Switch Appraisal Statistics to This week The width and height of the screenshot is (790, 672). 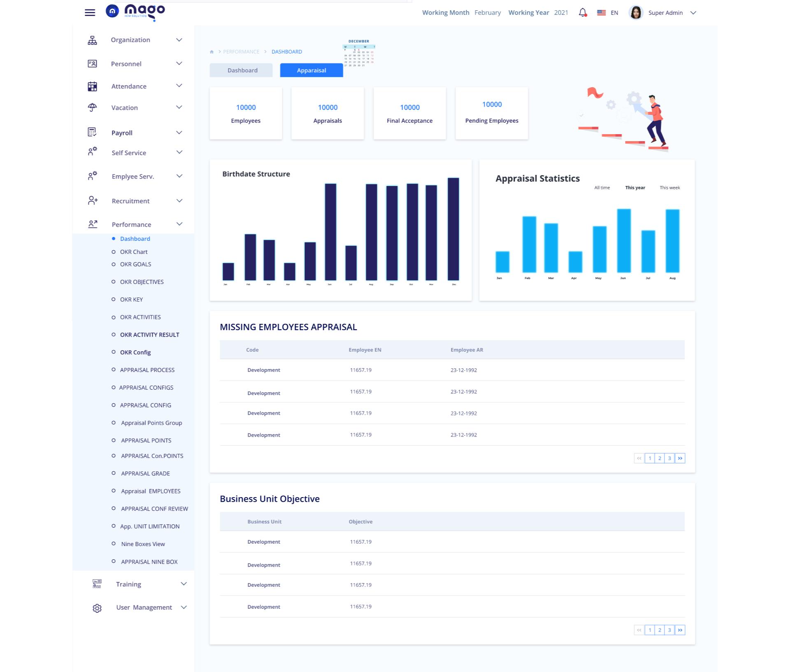pos(670,187)
